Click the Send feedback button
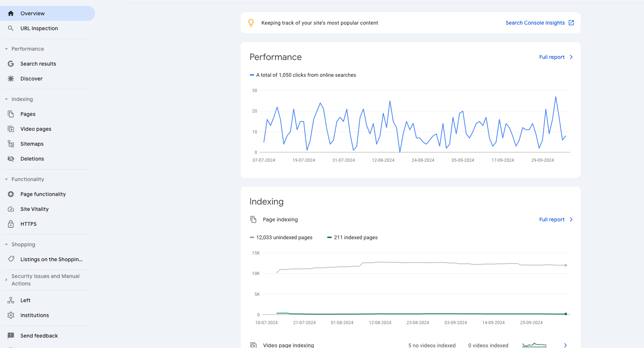Image resolution: width=644 pixels, height=348 pixels. pyautogui.click(x=39, y=336)
